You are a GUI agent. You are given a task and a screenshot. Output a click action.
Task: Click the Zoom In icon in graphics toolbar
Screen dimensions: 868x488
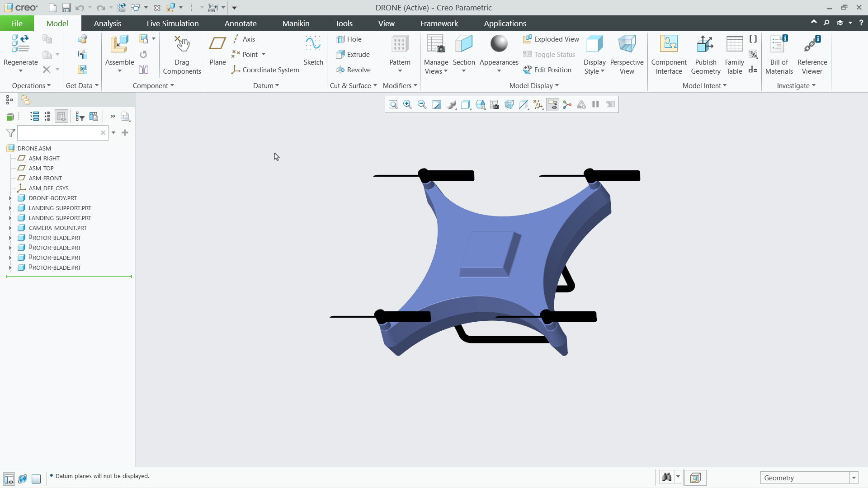(407, 104)
